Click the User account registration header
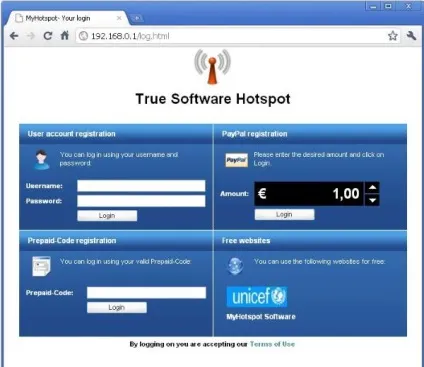424x367 pixels. point(71,134)
